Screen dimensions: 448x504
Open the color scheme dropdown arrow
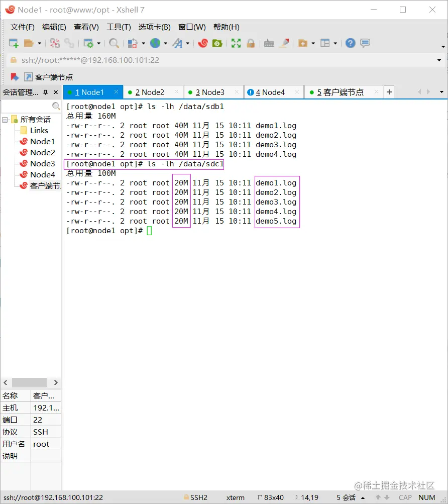[143, 43]
